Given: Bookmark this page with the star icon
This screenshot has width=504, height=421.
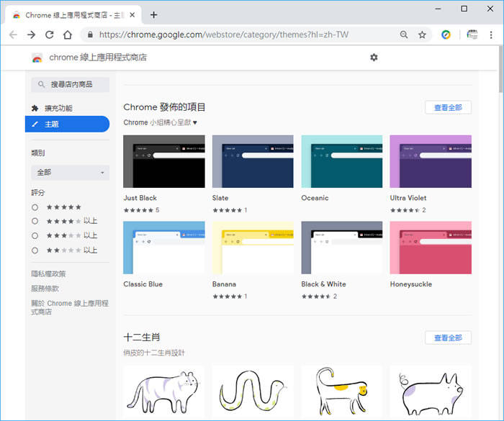Looking at the screenshot, I should [422, 35].
